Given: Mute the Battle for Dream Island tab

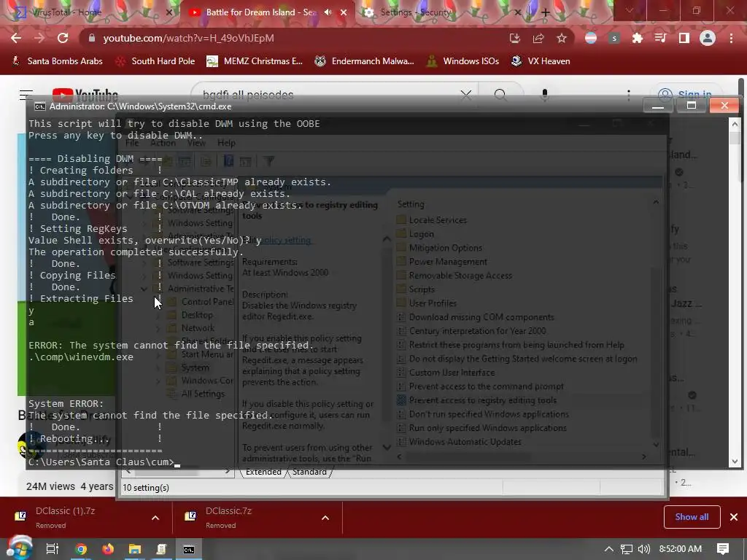Looking at the screenshot, I should tap(328, 12).
